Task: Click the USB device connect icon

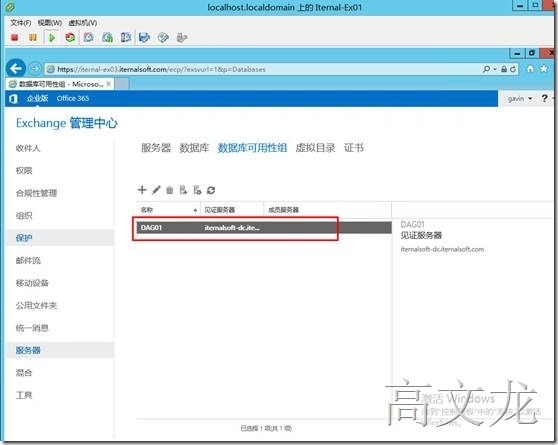Action: tap(182, 37)
